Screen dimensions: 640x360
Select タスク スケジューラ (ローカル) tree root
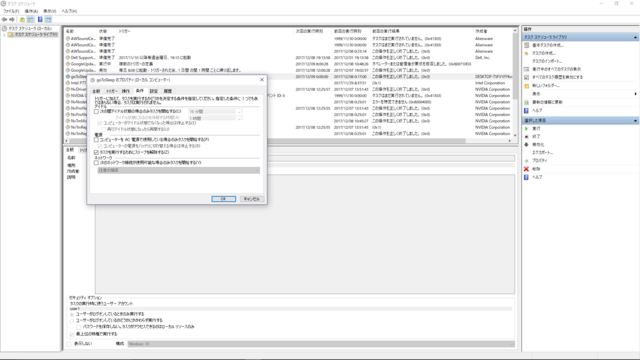(30, 29)
